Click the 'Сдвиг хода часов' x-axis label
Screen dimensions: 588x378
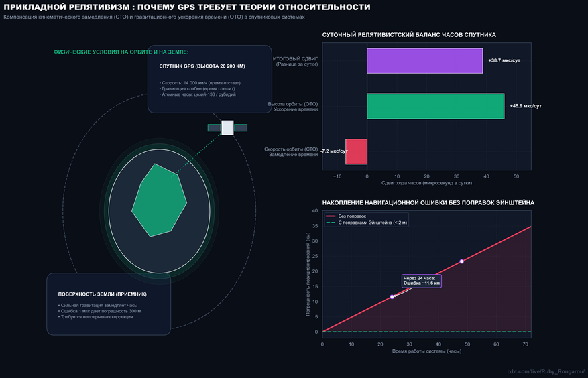click(426, 183)
